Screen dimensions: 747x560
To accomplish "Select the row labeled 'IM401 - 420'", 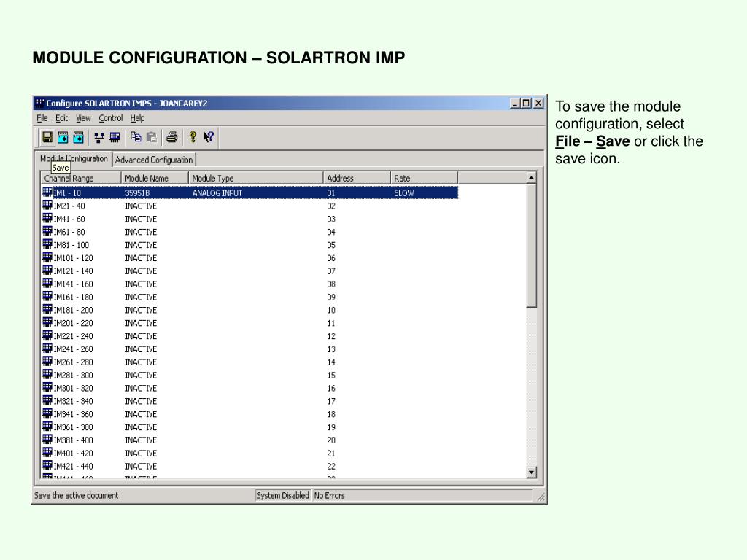I will pos(249,454).
